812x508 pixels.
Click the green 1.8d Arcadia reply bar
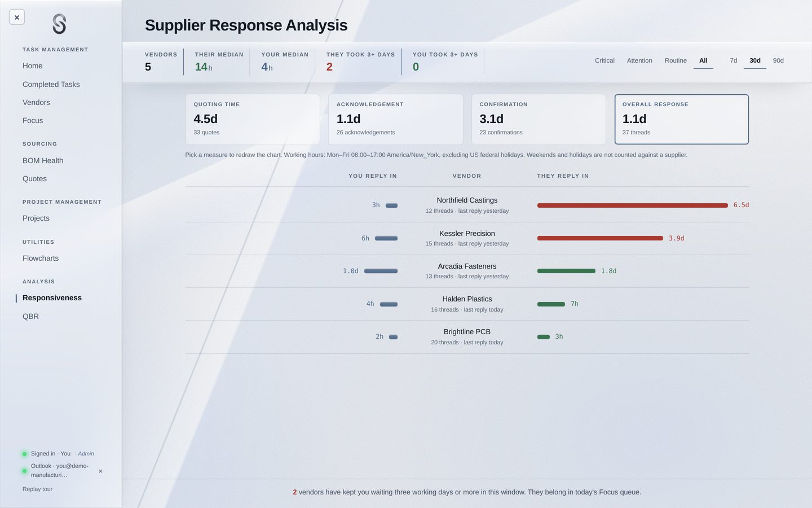tap(566, 271)
